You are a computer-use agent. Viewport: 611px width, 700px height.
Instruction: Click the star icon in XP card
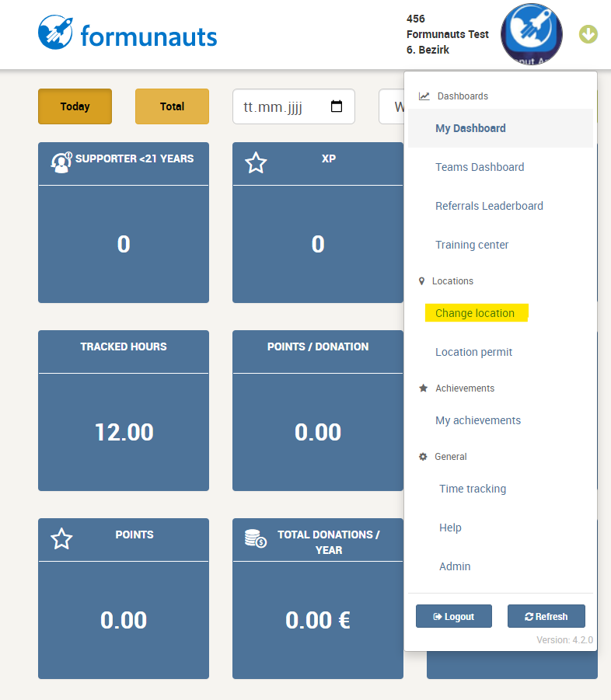(x=256, y=163)
